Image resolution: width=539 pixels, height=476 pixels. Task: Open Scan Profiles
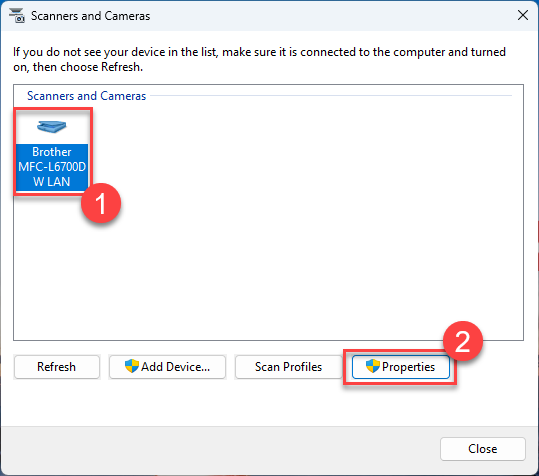pyautogui.click(x=288, y=367)
